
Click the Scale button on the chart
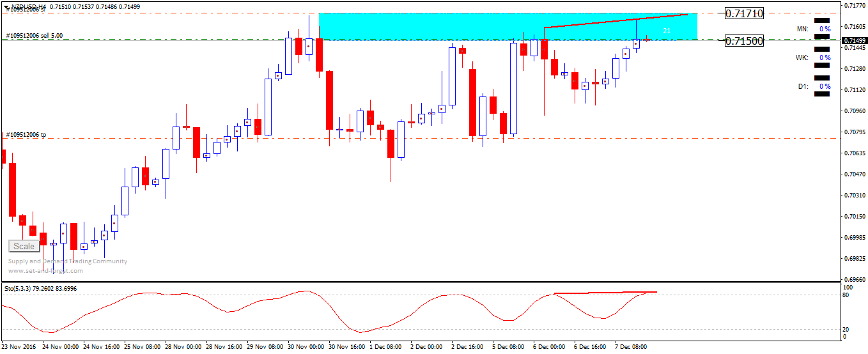pyautogui.click(x=24, y=246)
